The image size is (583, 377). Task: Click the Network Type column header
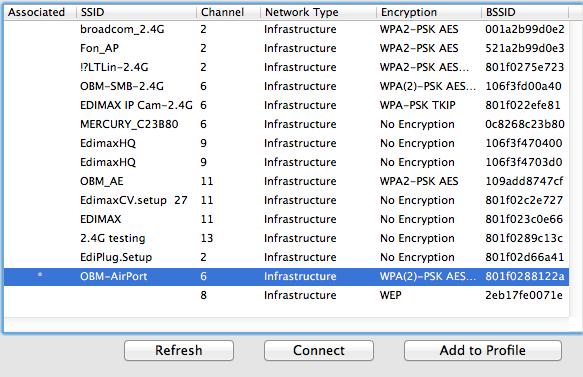tap(318, 12)
